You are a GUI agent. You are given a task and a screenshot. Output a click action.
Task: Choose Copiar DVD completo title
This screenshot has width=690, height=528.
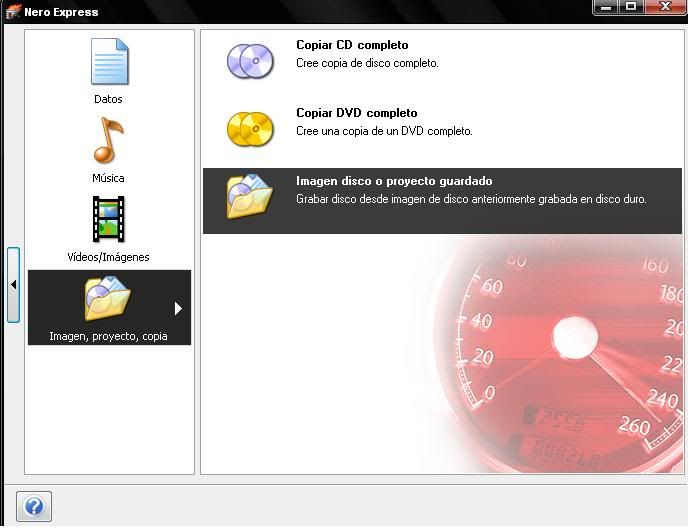point(356,113)
